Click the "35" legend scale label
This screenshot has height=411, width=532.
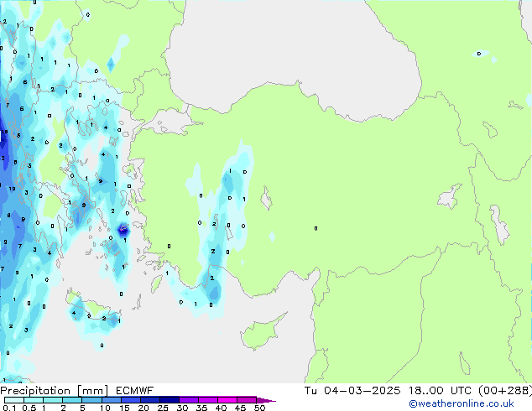coord(201,408)
